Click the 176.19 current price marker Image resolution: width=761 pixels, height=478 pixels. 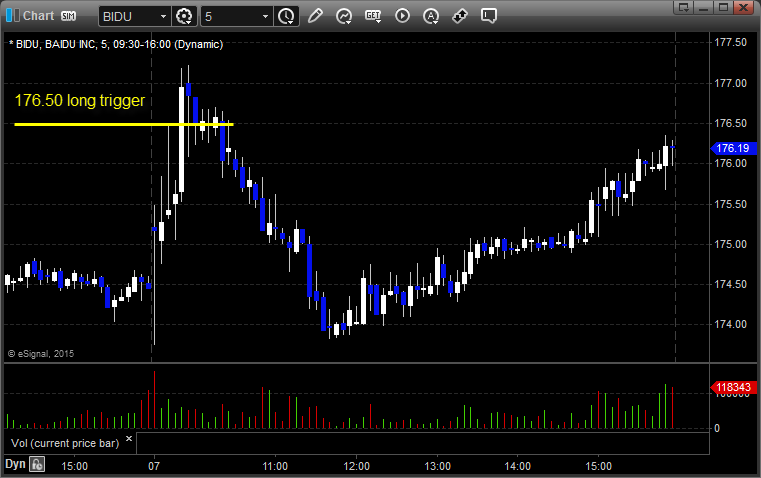pyautogui.click(x=733, y=148)
